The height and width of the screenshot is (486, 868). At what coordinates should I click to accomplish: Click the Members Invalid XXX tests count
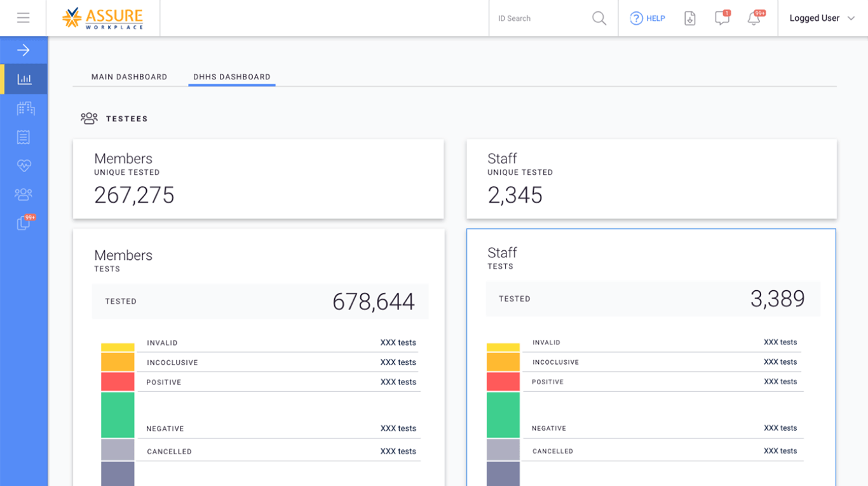(x=398, y=342)
